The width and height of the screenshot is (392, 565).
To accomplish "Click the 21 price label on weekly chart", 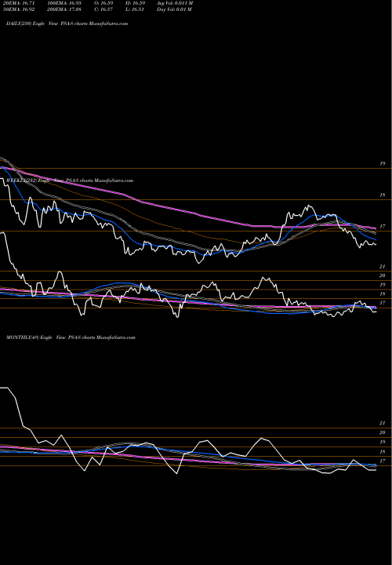I will click(x=383, y=267).
